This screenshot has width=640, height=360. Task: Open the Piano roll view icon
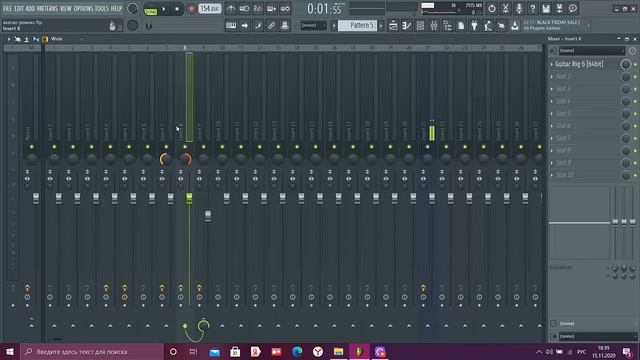(x=407, y=26)
